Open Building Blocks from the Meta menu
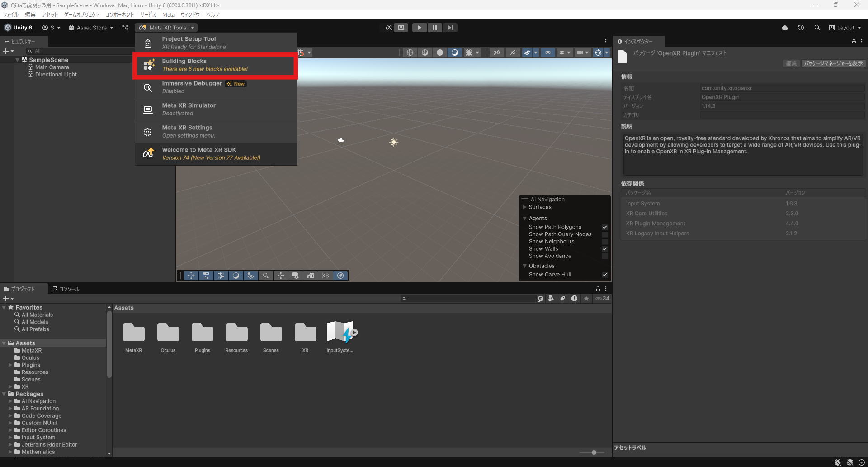The width and height of the screenshot is (868, 467). pos(216,65)
